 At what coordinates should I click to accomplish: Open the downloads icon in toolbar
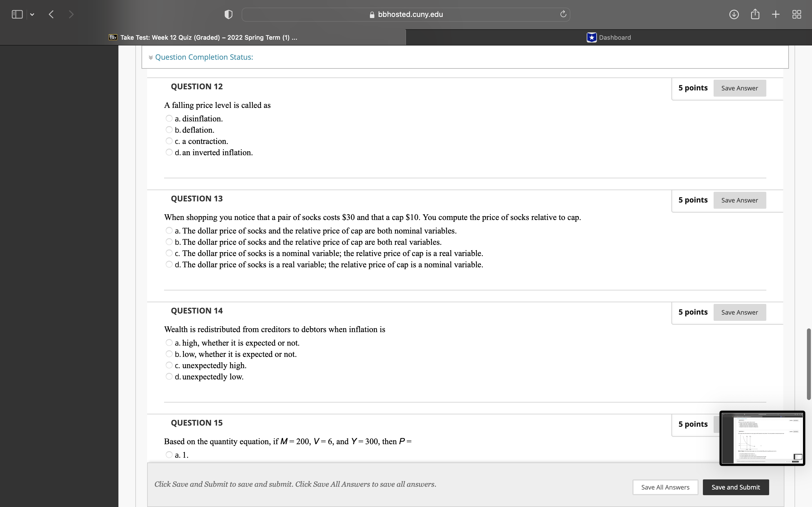click(734, 14)
